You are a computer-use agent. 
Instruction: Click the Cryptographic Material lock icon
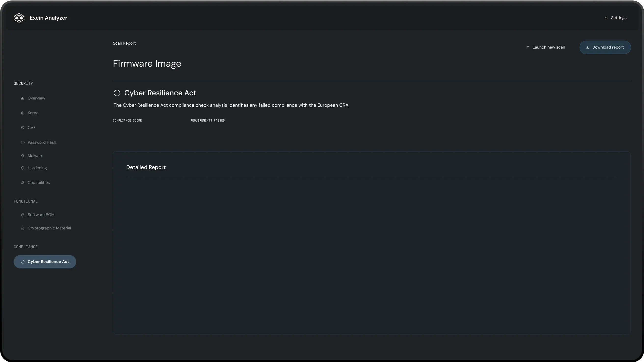pyautogui.click(x=23, y=228)
